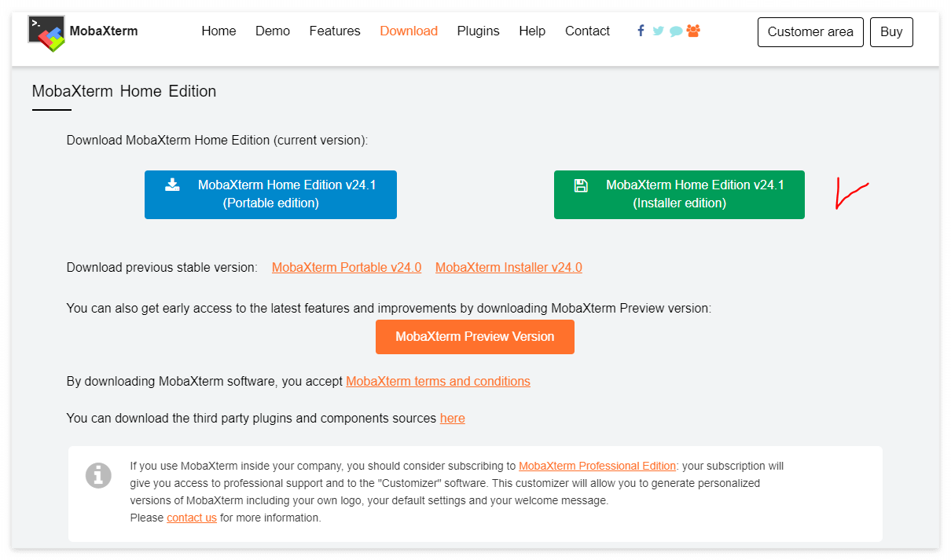
Task: Open MobaXterm Installer v24.0 link
Action: pyautogui.click(x=509, y=268)
